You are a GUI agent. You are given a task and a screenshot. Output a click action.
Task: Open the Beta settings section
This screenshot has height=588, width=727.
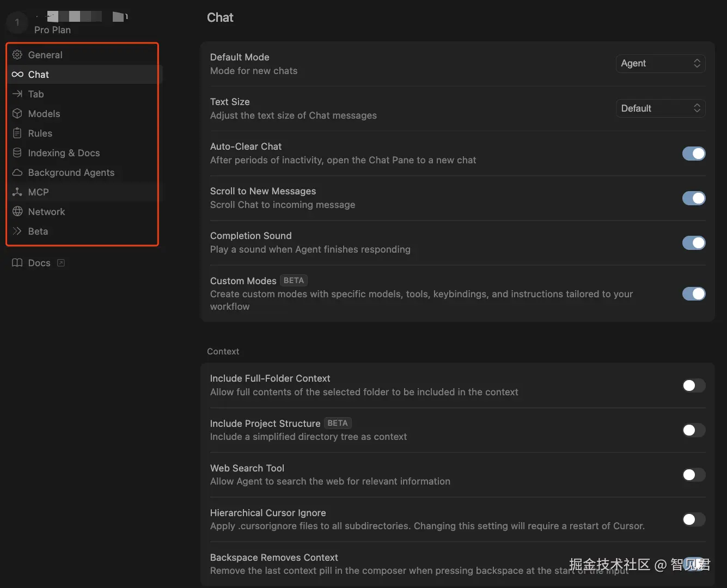38,231
